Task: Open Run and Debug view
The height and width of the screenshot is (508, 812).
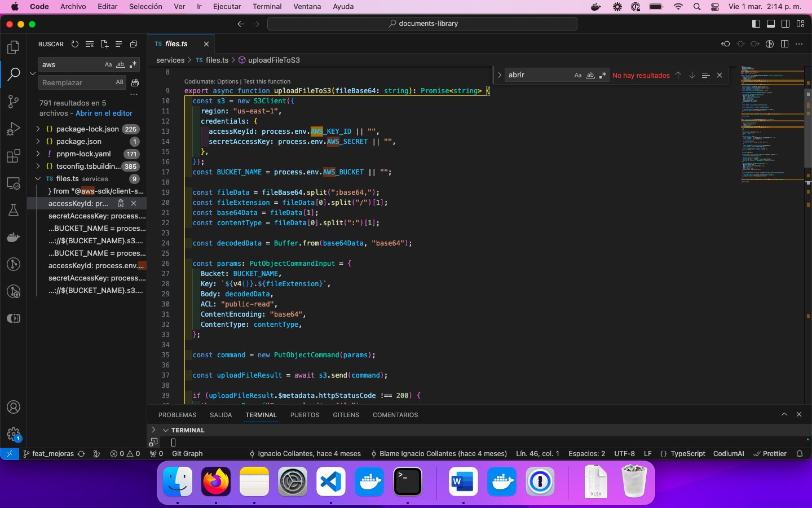Action: click(14, 129)
